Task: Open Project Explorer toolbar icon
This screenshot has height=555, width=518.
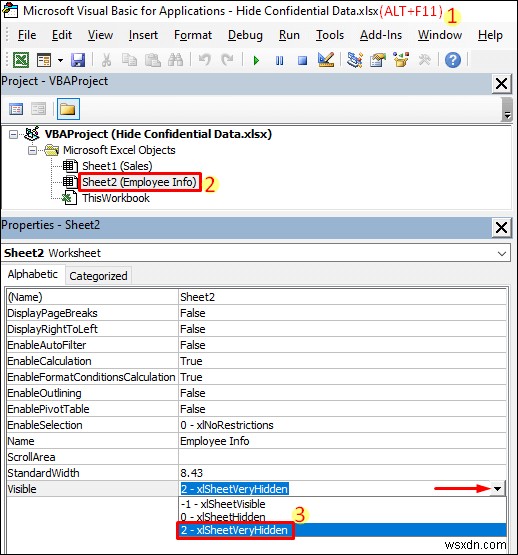Action: [355, 60]
